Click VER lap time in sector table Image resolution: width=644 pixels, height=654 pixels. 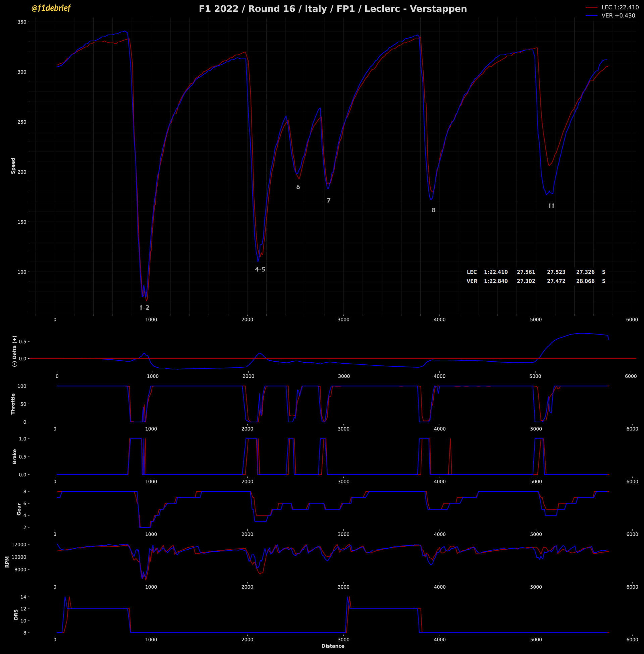tap(495, 281)
